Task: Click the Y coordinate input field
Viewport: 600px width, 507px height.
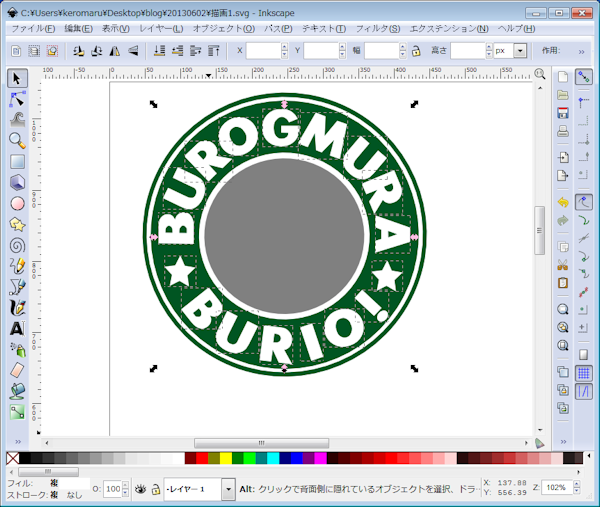Action: [321, 51]
